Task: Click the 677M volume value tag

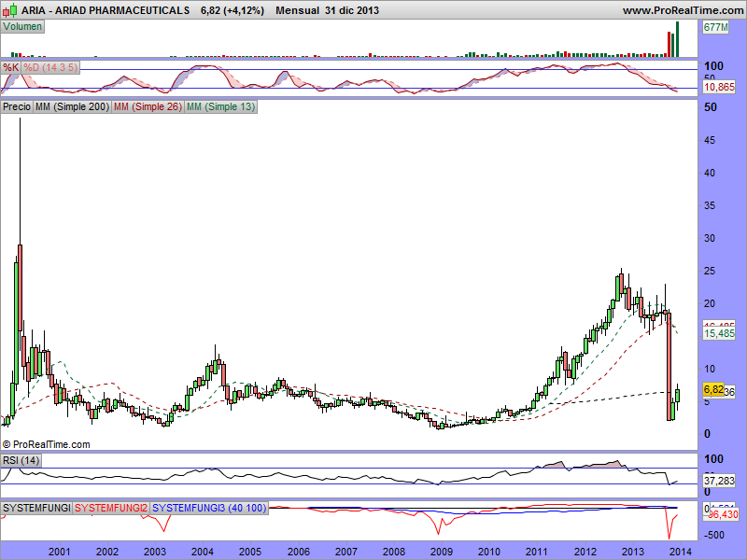Action: (715, 28)
